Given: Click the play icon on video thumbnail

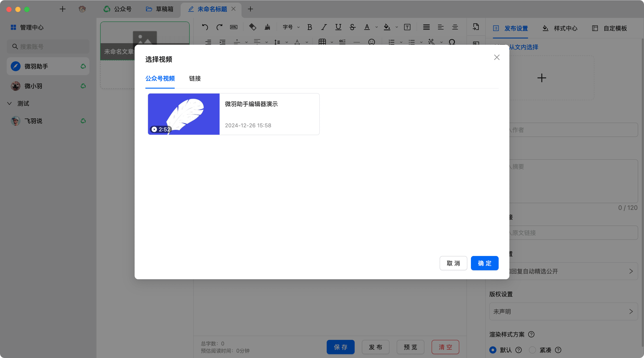Looking at the screenshot, I should point(154,129).
